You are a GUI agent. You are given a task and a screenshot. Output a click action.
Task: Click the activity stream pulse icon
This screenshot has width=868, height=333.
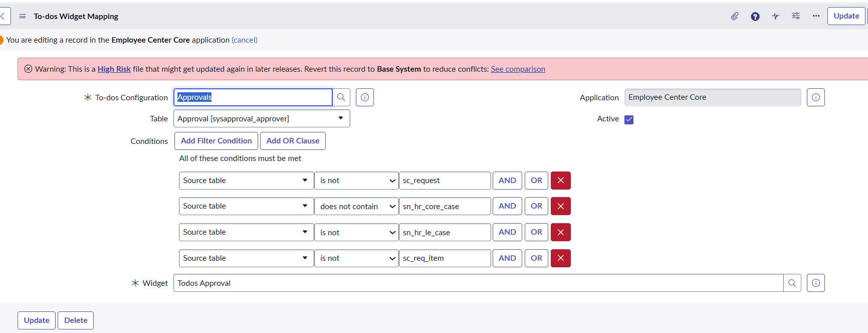click(775, 16)
